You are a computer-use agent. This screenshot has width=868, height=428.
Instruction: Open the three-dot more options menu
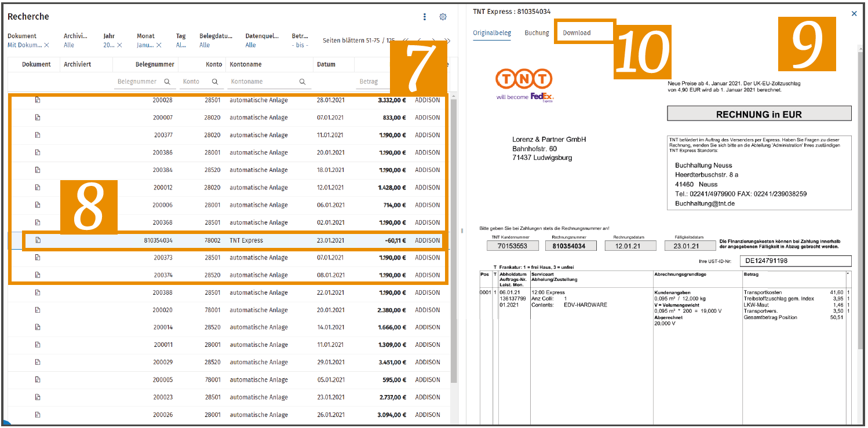click(425, 17)
